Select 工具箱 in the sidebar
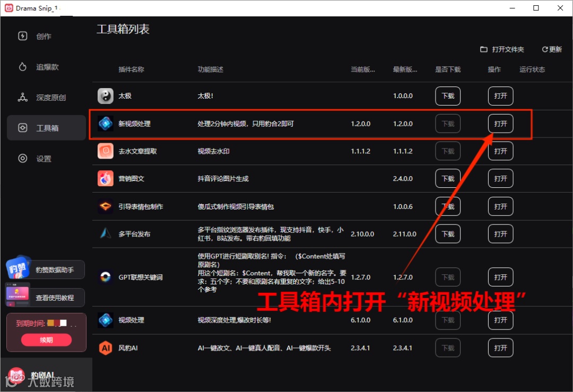The width and height of the screenshot is (573, 392). pyautogui.click(x=46, y=128)
